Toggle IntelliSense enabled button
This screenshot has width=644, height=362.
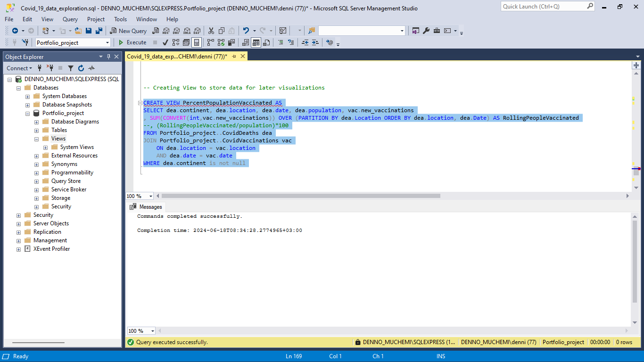(x=197, y=42)
